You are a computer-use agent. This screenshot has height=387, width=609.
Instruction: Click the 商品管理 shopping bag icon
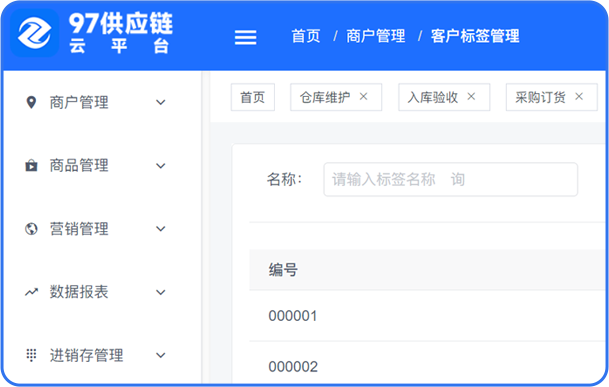point(31,166)
